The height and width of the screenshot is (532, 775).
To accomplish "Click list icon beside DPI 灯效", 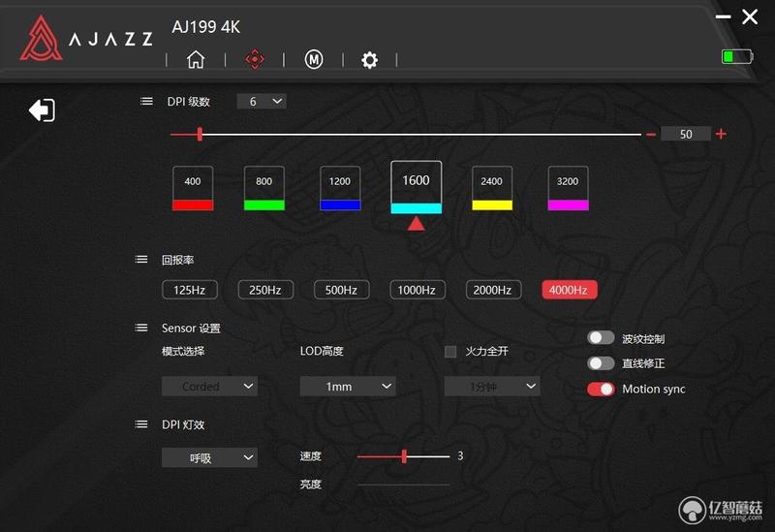I will pyautogui.click(x=141, y=423).
